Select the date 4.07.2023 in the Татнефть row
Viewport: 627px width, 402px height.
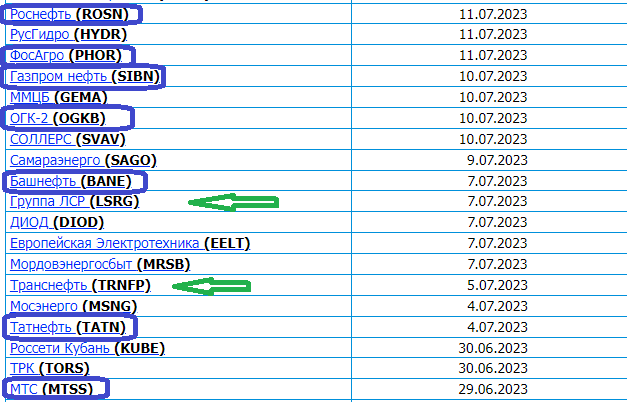click(497, 328)
